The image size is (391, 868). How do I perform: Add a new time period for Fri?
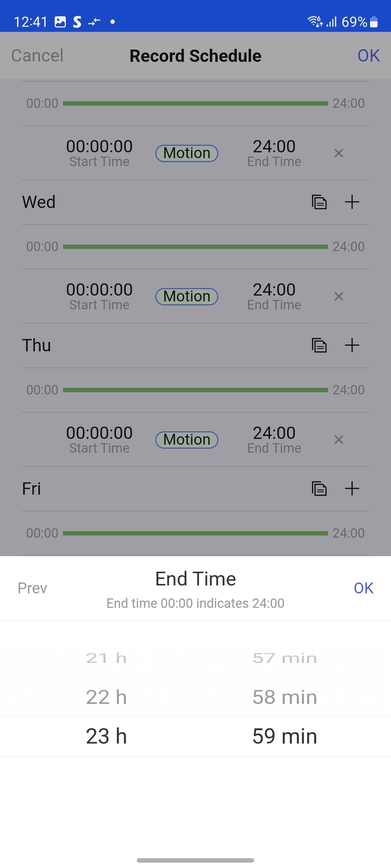pos(352,488)
